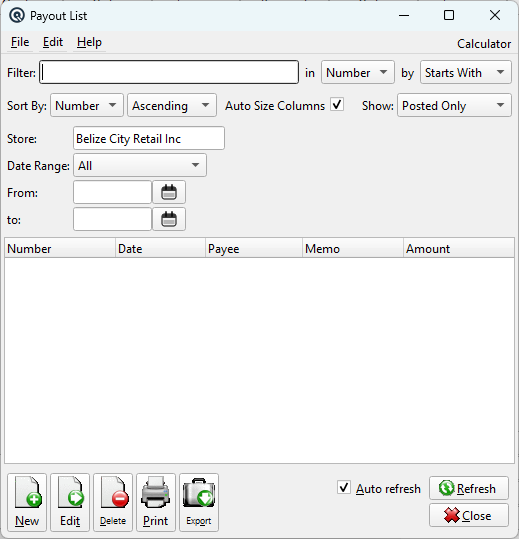The image size is (519, 539).
Task: Click the Print printer icon
Action: [156, 502]
